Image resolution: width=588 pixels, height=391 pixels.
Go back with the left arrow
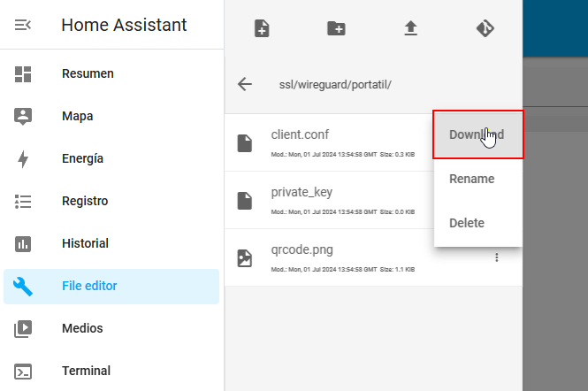coord(245,84)
